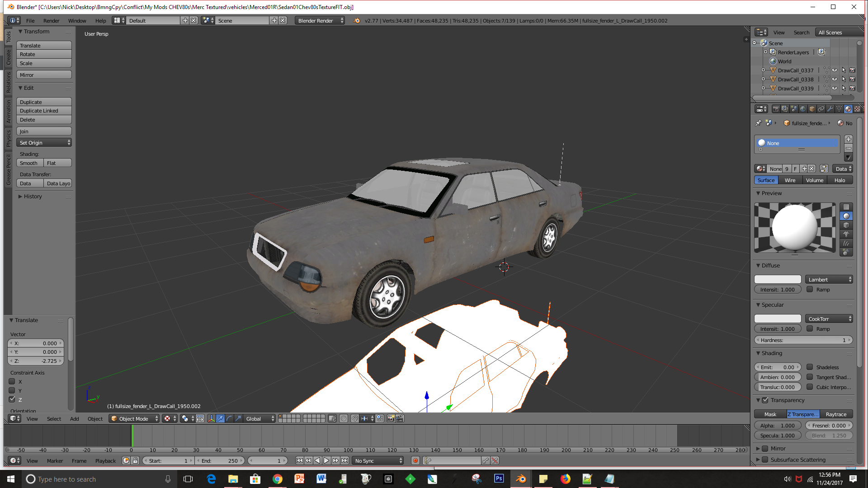Open the Render menu

click(51, 21)
